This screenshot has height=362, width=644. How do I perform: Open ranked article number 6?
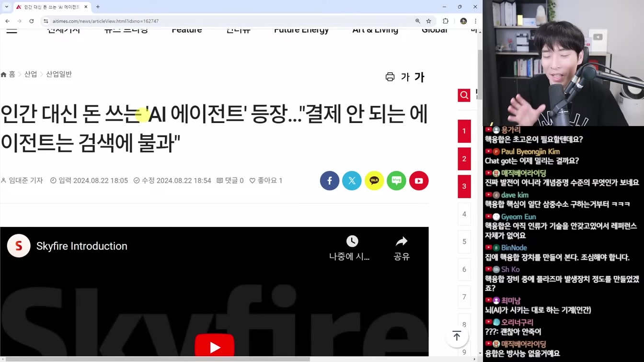pos(464,270)
